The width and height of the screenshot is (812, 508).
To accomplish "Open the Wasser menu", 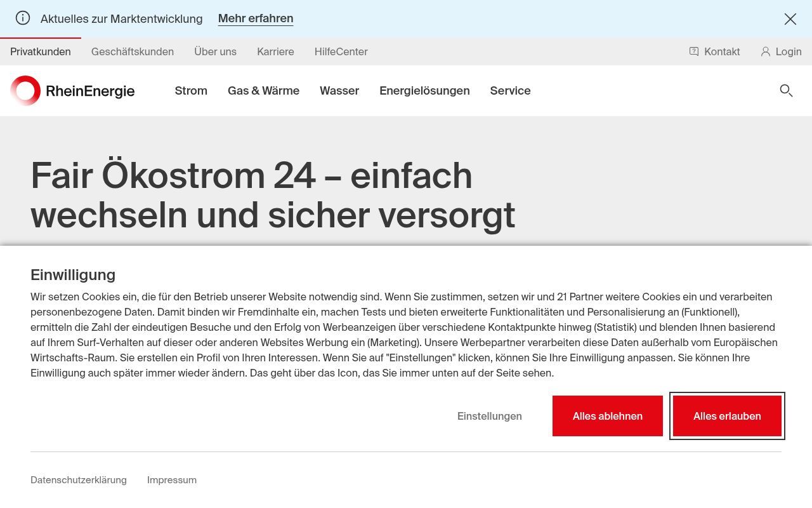I will click(x=339, y=91).
